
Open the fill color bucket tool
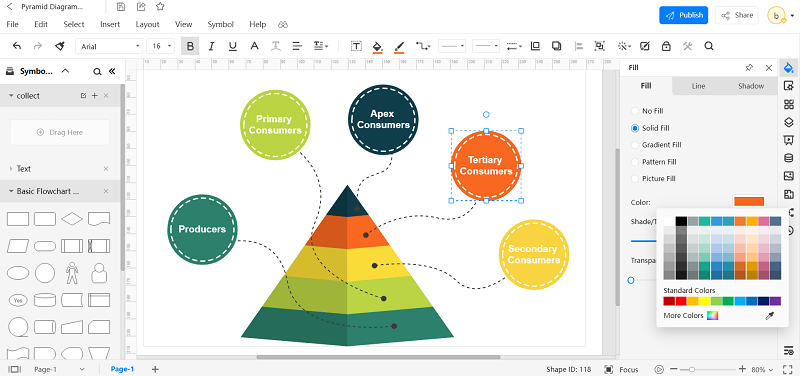point(378,46)
